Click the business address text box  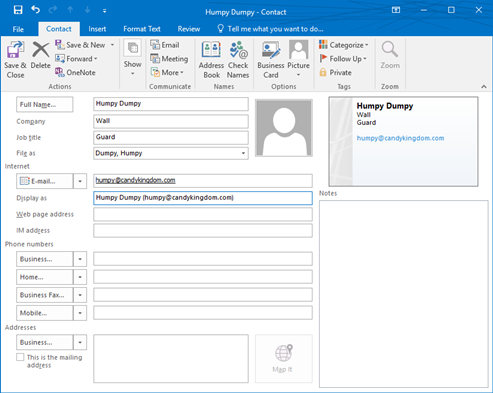pos(171,358)
